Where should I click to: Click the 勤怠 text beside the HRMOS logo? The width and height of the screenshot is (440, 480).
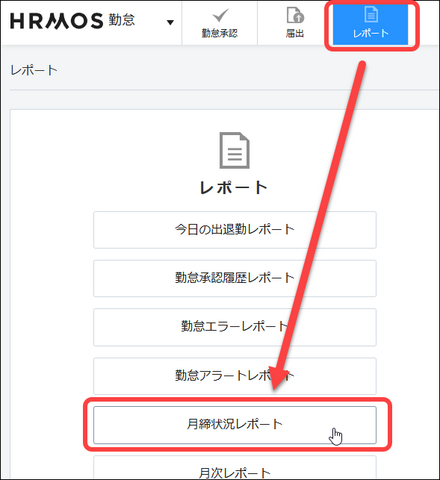coord(122,20)
